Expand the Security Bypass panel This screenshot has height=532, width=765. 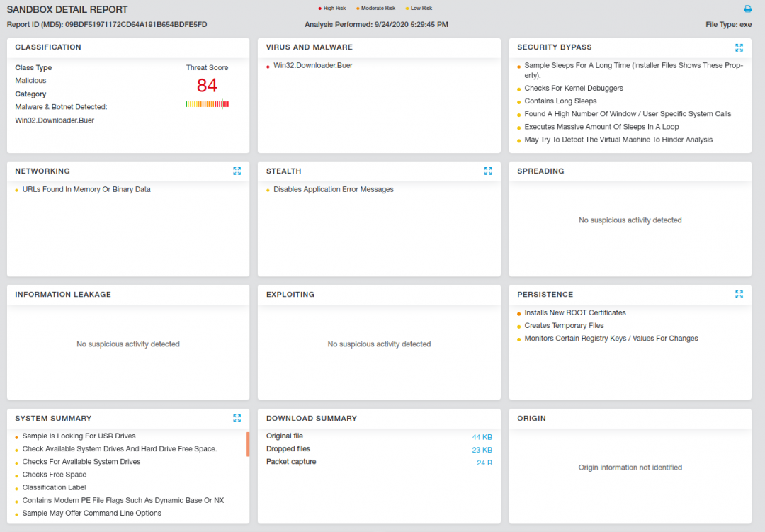[739, 47]
